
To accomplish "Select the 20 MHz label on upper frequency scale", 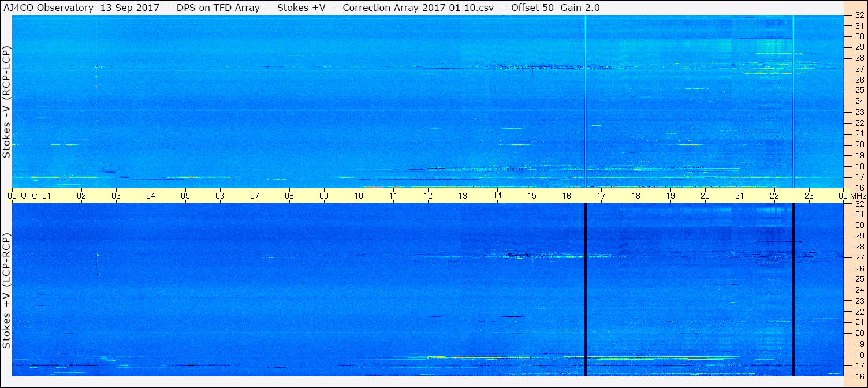I will click(859, 144).
